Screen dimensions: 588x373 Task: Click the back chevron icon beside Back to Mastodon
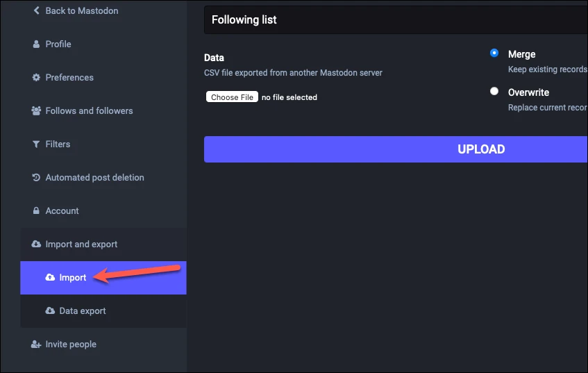coord(36,10)
